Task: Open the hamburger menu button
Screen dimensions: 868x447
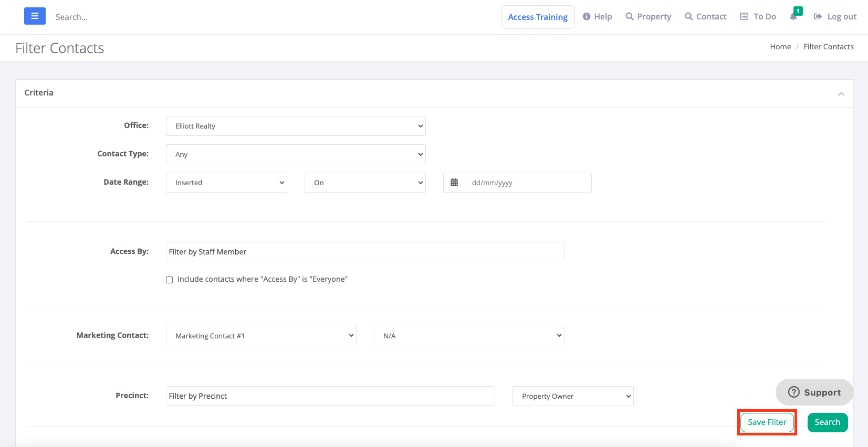Action: pos(35,16)
